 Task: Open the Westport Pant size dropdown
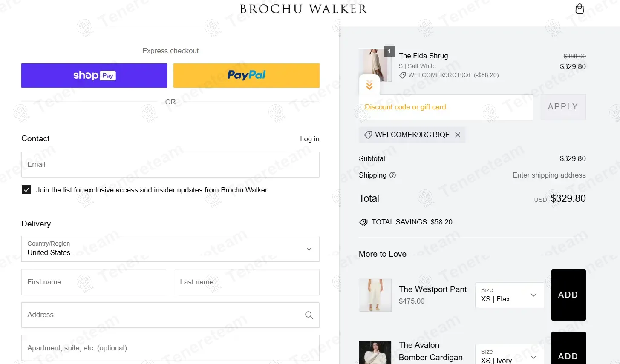pyautogui.click(x=510, y=295)
